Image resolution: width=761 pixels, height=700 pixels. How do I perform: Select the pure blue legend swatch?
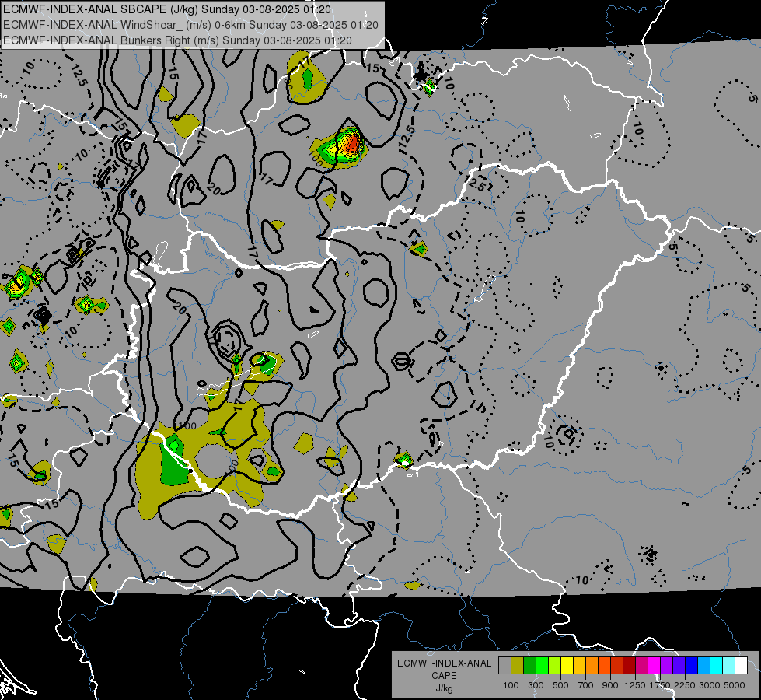point(692,665)
